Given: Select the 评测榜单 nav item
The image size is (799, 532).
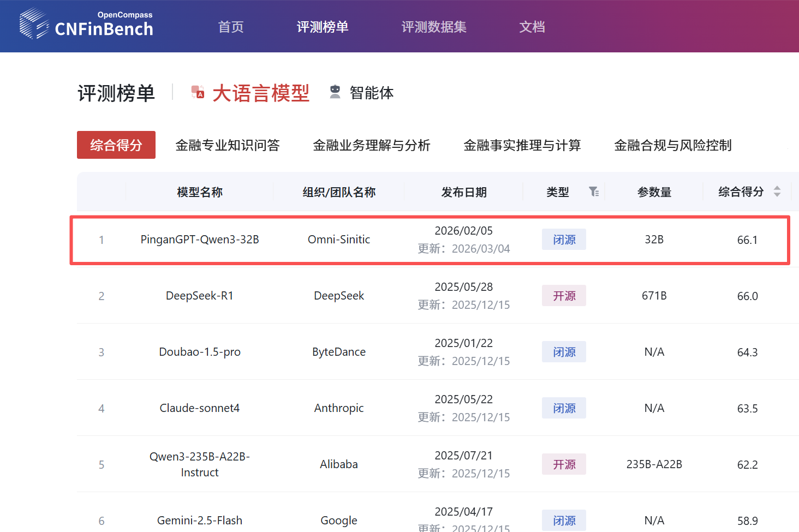Looking at the screenshot, I should click(x=323, y=27).
